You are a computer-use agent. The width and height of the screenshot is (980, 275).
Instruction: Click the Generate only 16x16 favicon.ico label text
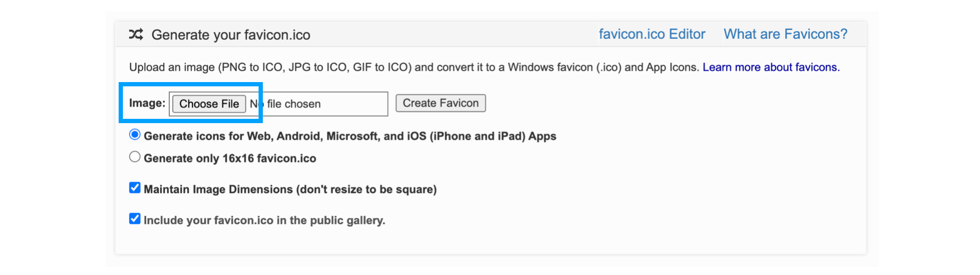[230, 158]
